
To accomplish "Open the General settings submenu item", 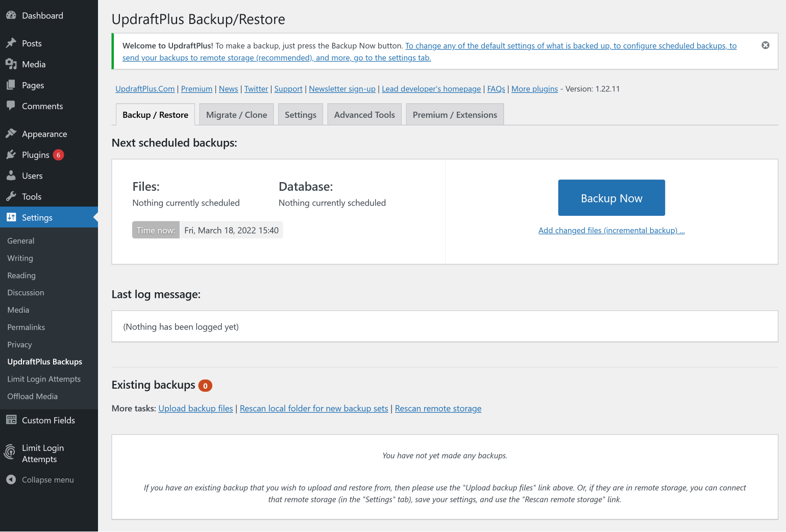I will click(x=21, y=241).
